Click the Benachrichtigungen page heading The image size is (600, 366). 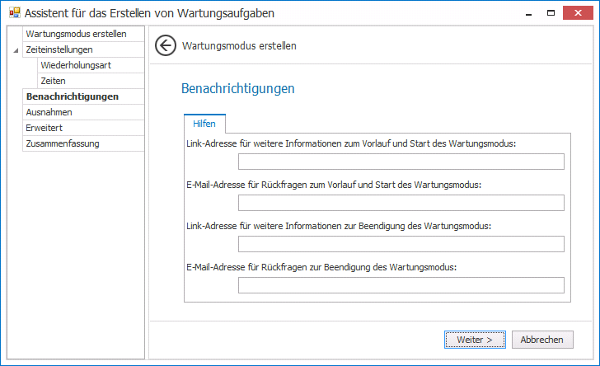[x=238, y=88]
